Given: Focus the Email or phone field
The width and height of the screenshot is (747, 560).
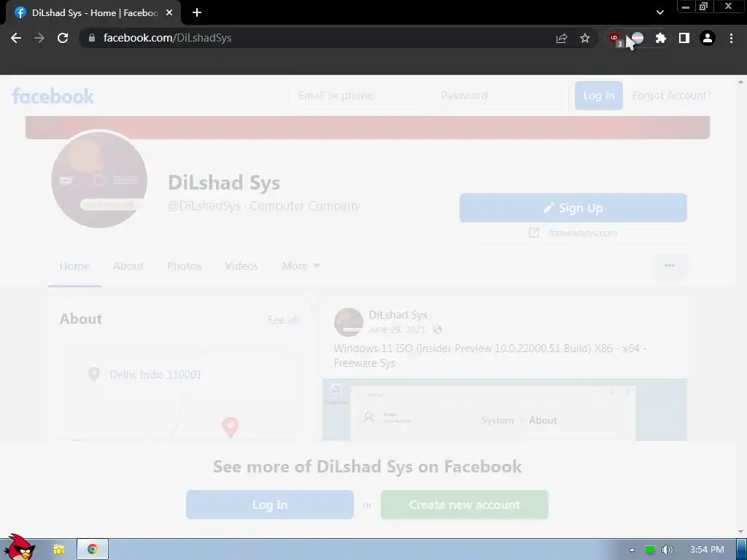Looking at the screenshot, I should tap(356, 96).
